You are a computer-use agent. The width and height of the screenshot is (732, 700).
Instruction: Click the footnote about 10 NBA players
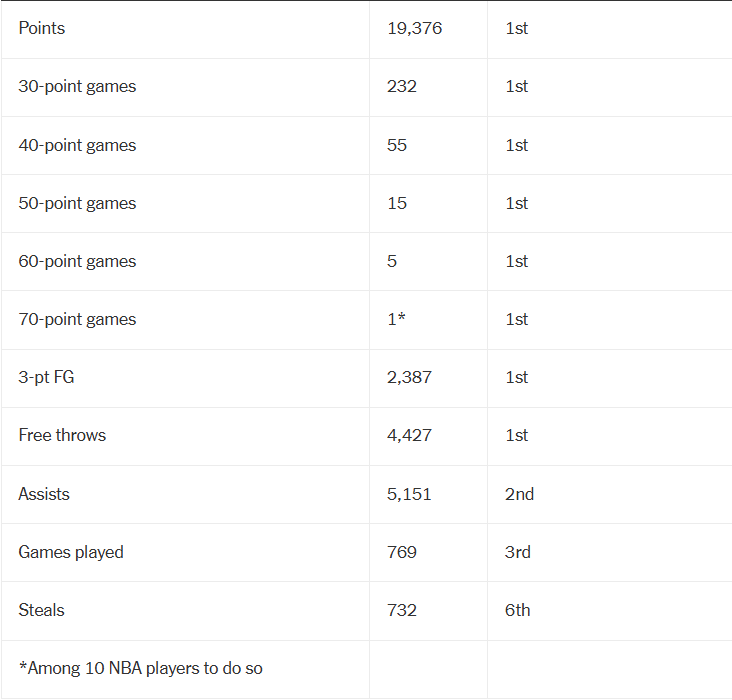tap(140, 668)
